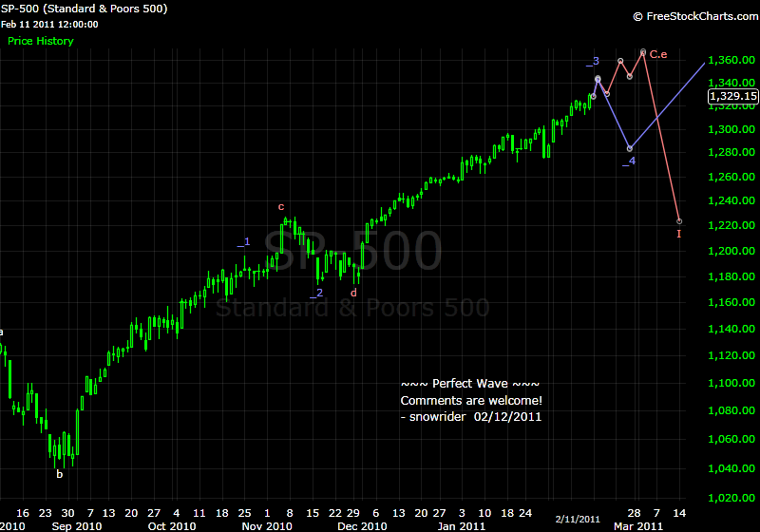Click the 1,080.00 price axis label
This screenshot has width=760, height=532.
[x=731, y=410]
